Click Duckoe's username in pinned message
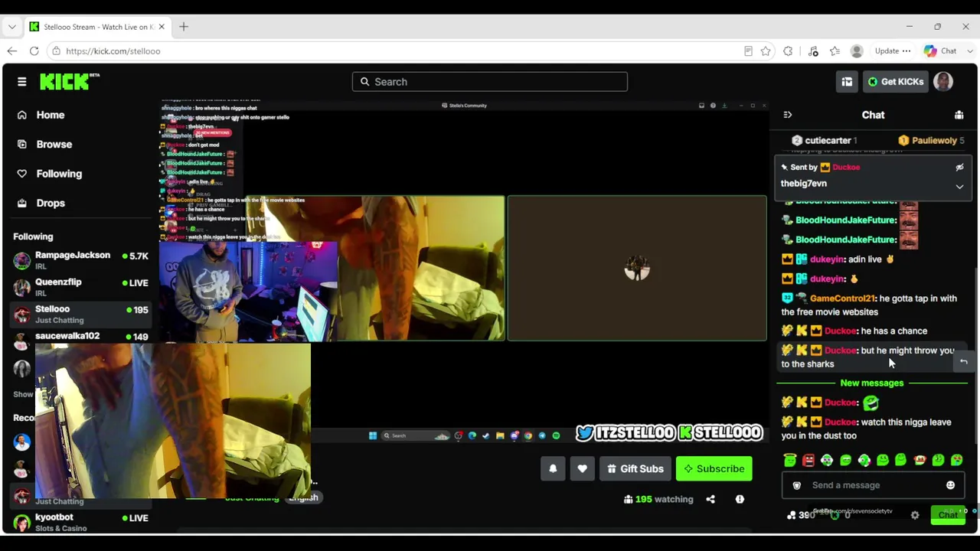Viewport: 980px width, 551px height. pyautogui.click(x=845, y=167)
